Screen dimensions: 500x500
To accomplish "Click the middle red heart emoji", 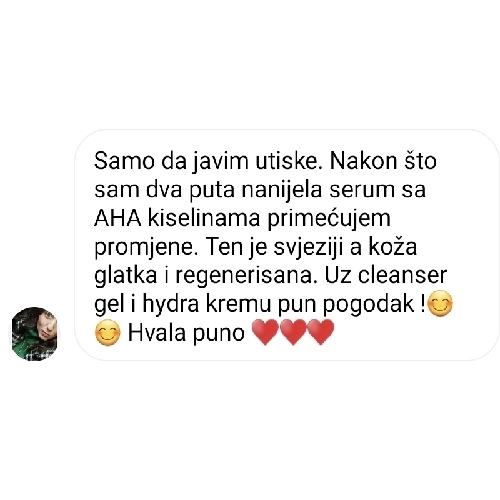I will 293,332.
